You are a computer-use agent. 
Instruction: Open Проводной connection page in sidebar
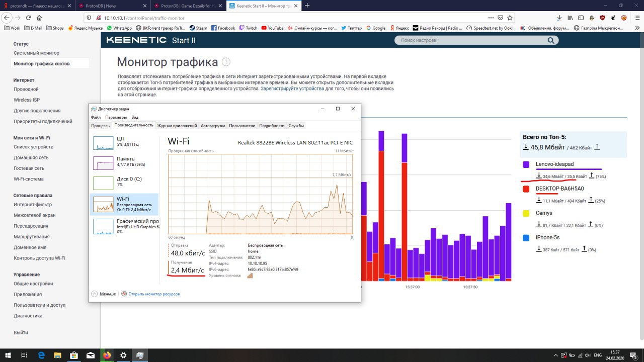[x=26, y=89]
